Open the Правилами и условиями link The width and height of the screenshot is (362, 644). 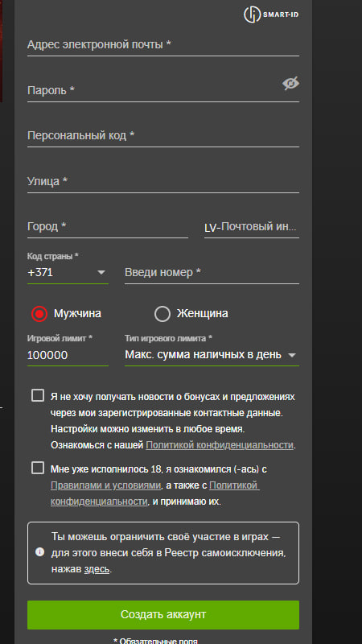[x=106, y=485]
